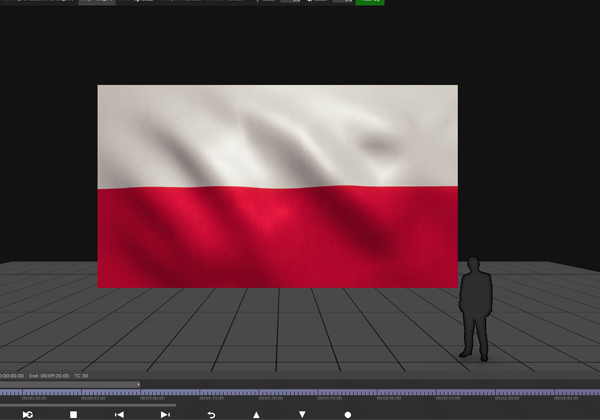Click the purple timeline ruler track
Screen dimensions: 600x420
pyautogui.click(x=300, y=393)
